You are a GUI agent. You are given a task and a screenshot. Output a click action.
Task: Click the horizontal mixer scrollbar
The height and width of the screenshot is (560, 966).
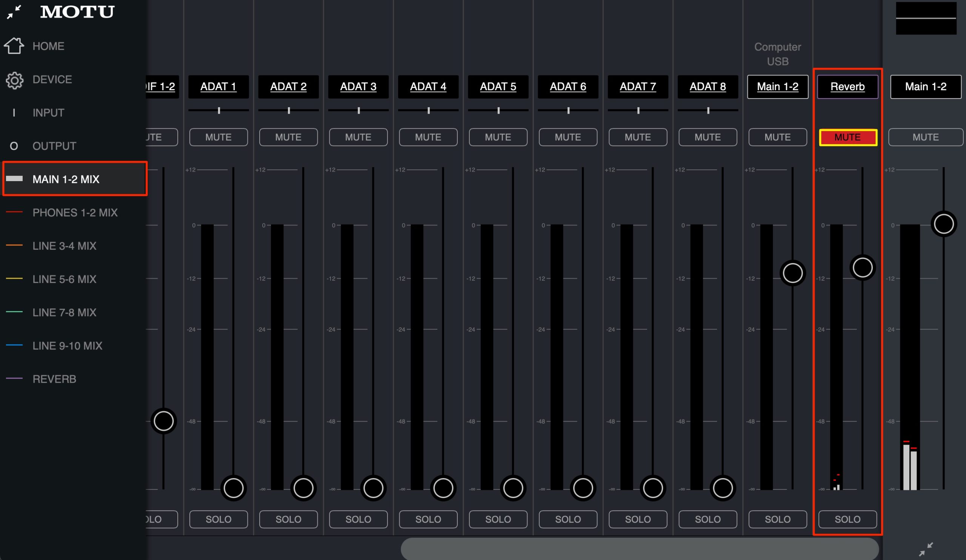coord(640,549)
